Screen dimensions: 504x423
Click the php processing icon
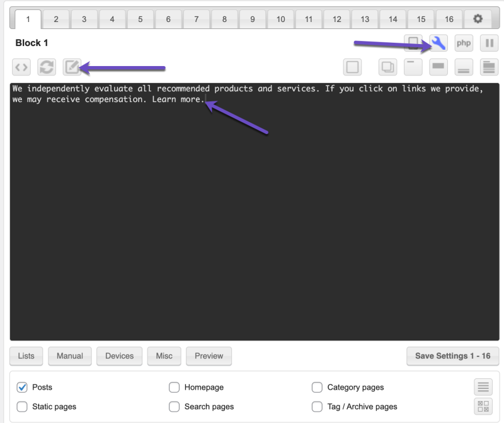point(464,43)
